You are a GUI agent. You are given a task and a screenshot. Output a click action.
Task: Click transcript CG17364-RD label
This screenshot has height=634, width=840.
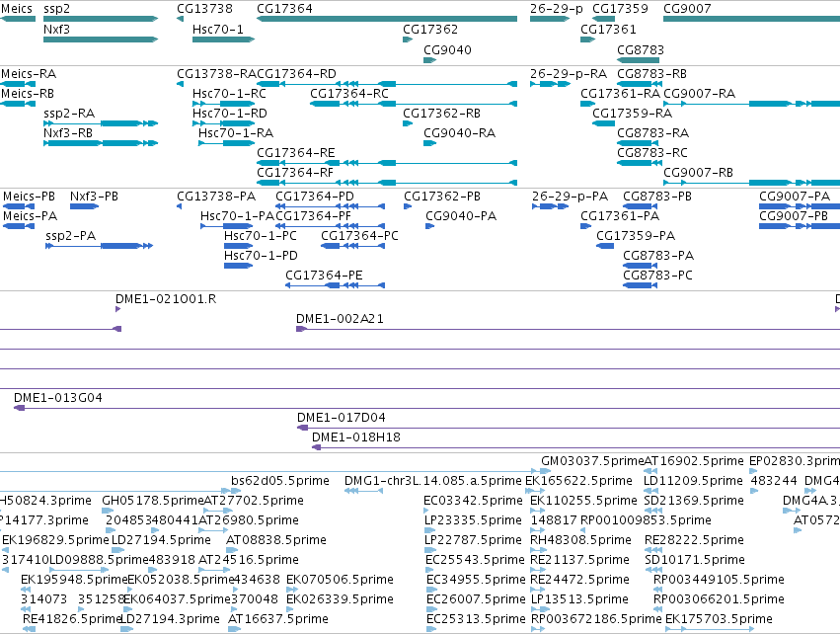tap(297, 74)
